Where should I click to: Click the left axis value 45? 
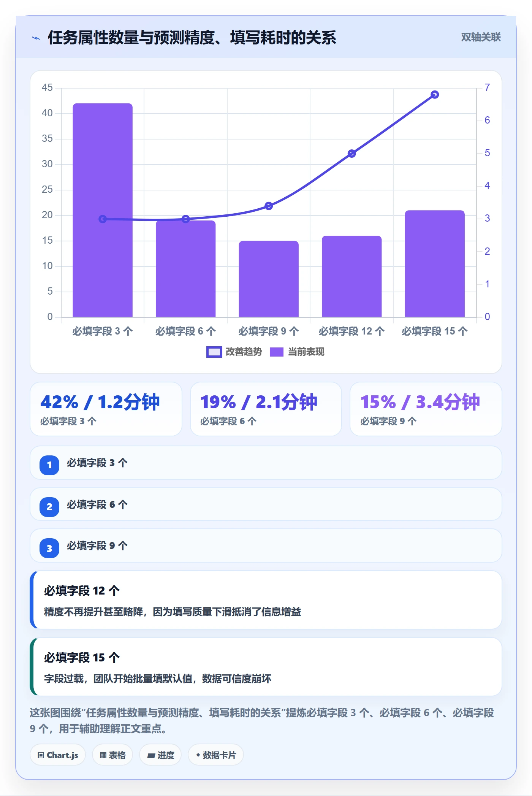47,88
